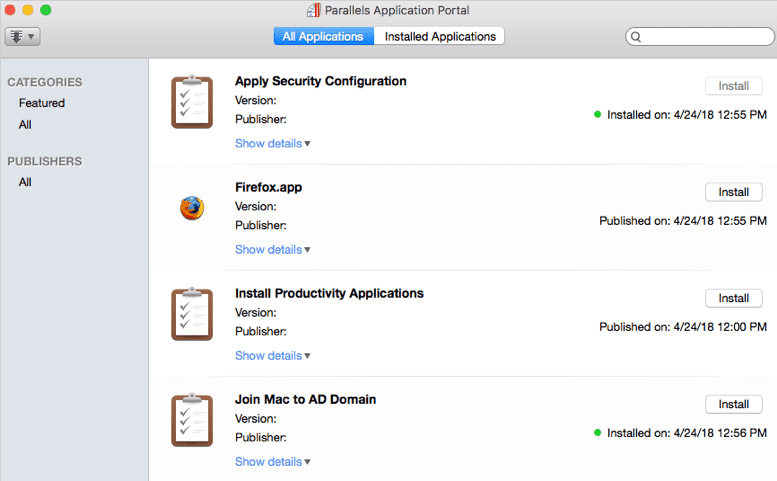Click Join Mac to AD Domain clipboard icon
The height and width of the screenshot is (481, 777).
click(192, 420)
